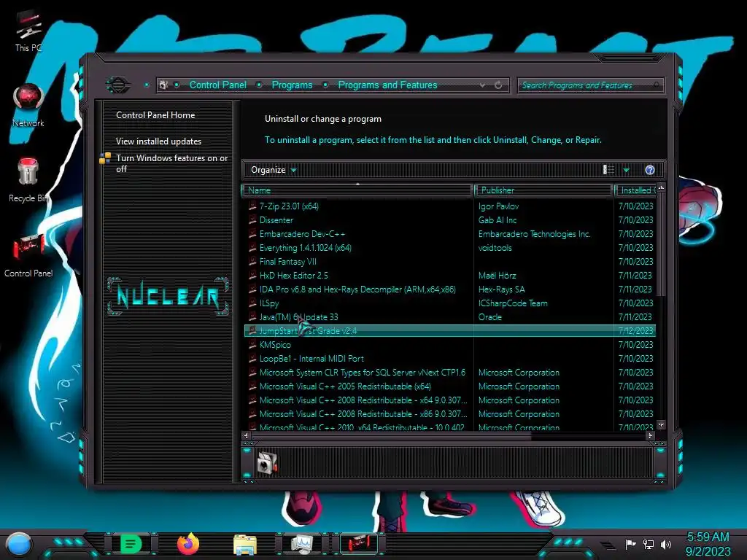Sort by the Name column header
The image size is (747, 560).
[357, 190]
